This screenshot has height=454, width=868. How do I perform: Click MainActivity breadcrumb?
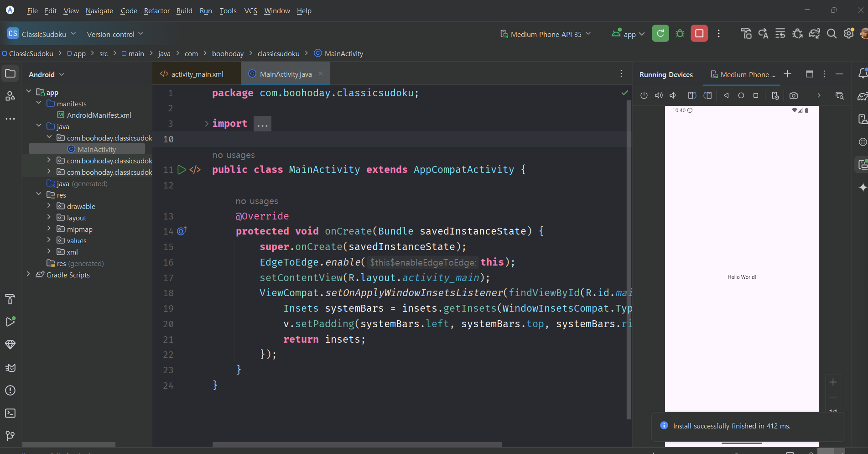pyautogui.click(x=338, y=54)
